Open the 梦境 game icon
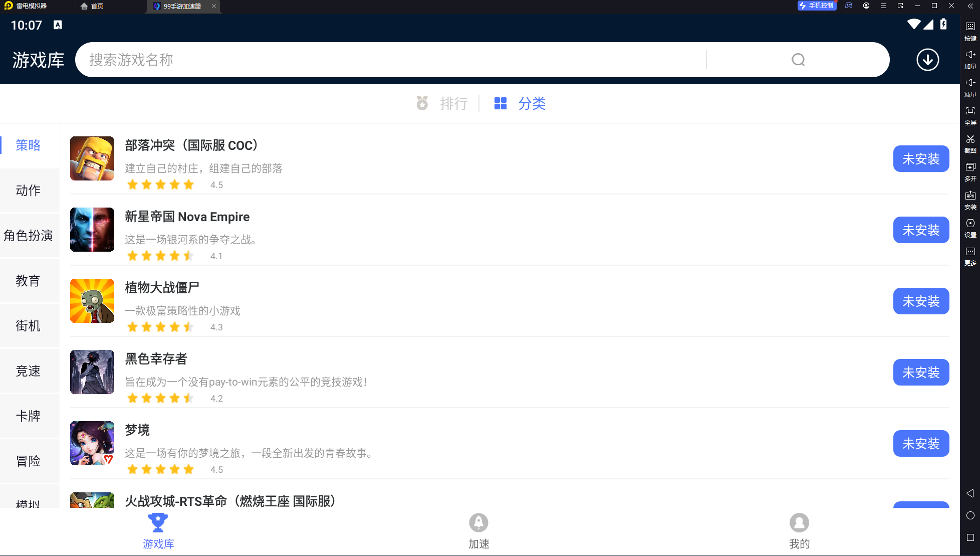Image resolution: width=980 pixels, height=556 pixels. (92, 443)
